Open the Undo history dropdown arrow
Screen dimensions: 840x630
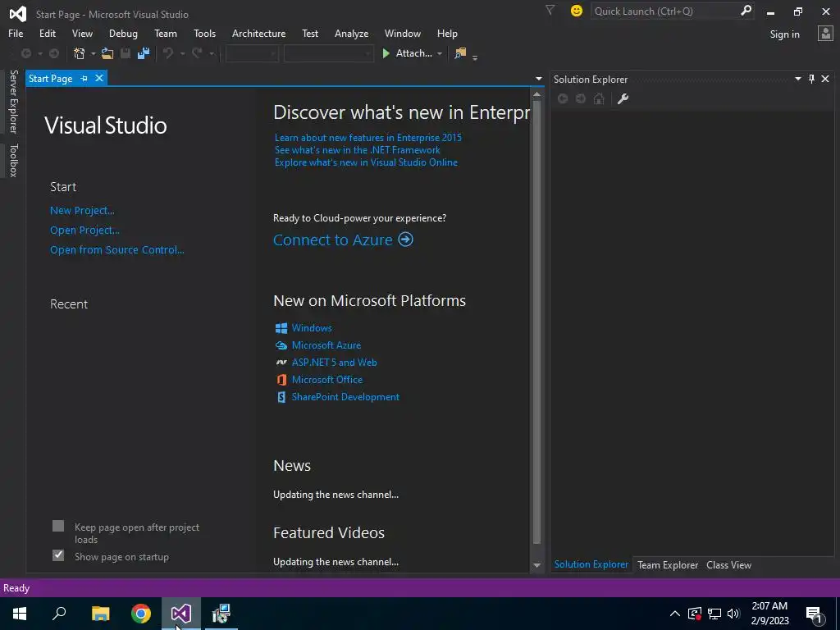(182, 53)
